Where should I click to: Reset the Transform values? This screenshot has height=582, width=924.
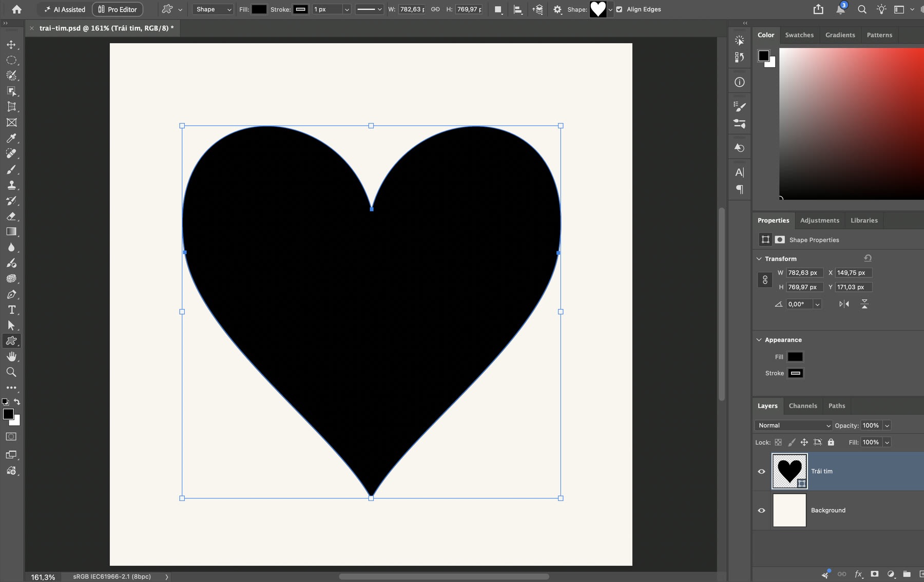[868, 258]
